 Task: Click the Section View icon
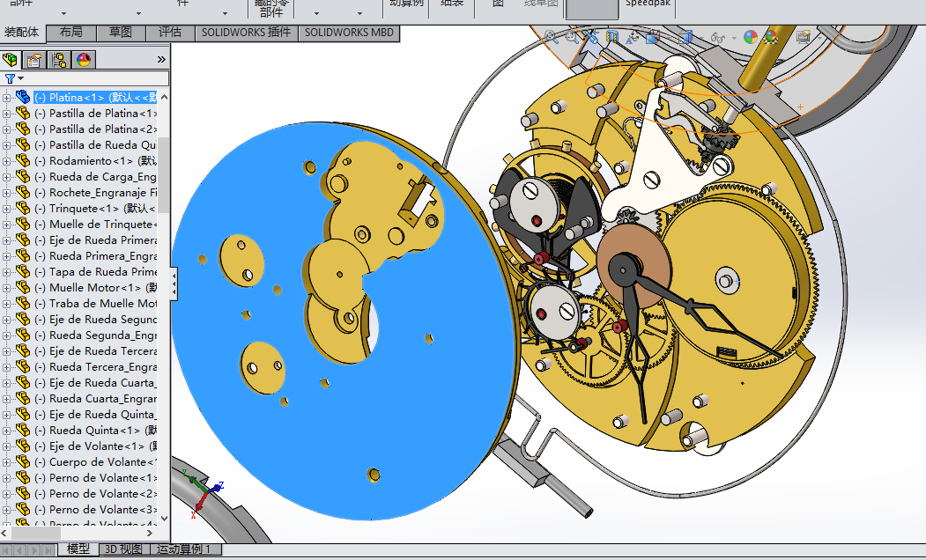(611, 37)
